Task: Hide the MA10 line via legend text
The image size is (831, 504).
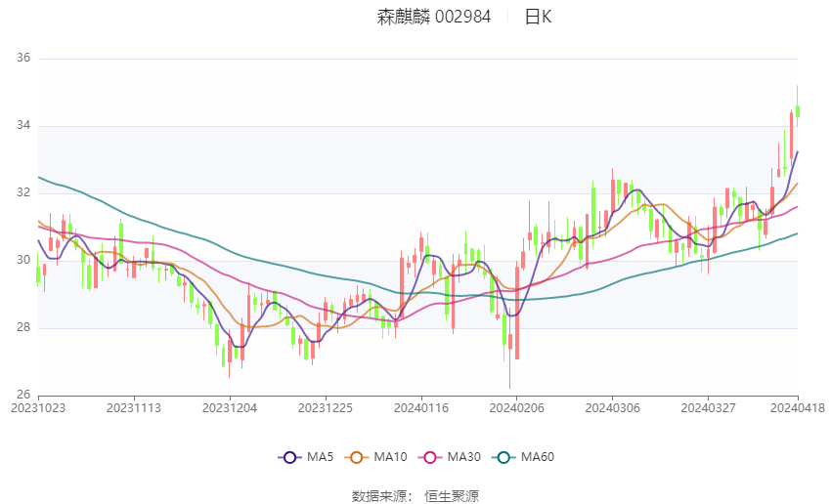Action: tap(391, 456)
